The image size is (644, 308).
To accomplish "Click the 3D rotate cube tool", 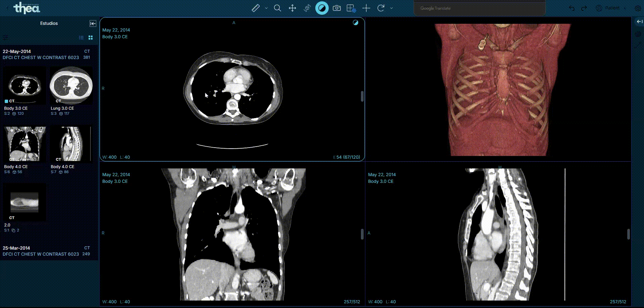I will 307,8.
